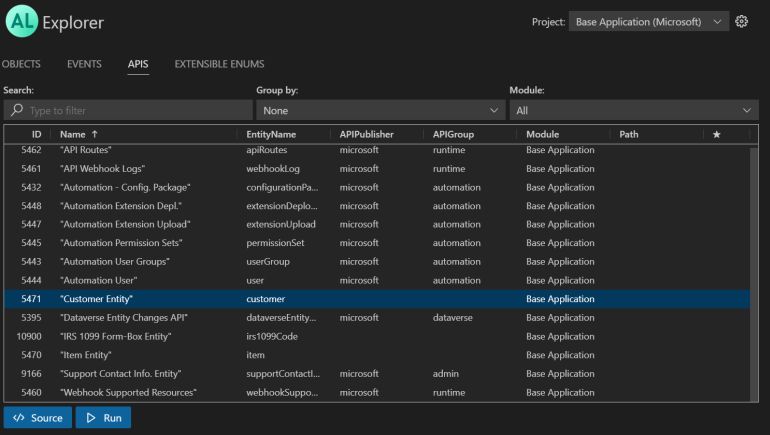Click the admin API group cell
The image size is (770, 435).
pos(445,373)
